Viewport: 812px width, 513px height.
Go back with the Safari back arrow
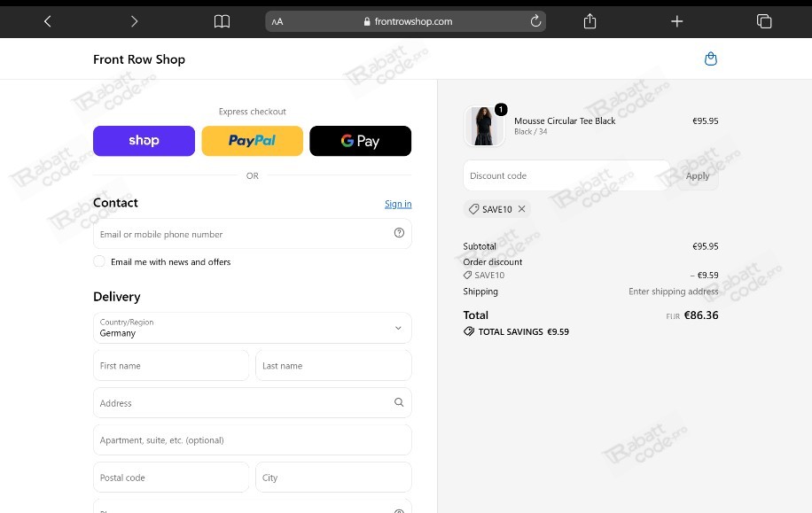[x=48, y=21]
